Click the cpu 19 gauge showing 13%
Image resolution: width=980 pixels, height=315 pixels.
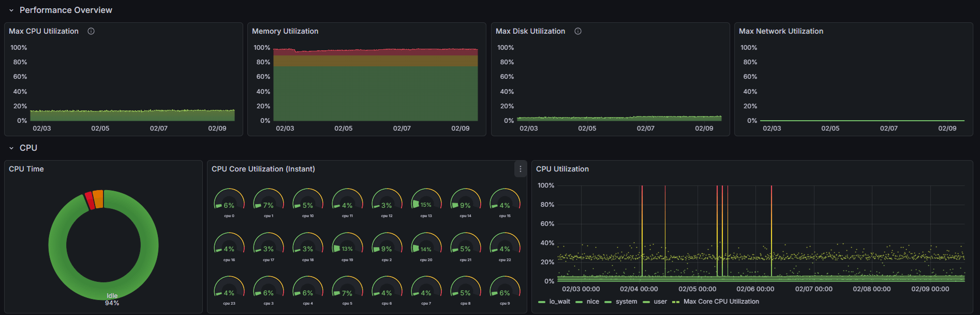347,246
